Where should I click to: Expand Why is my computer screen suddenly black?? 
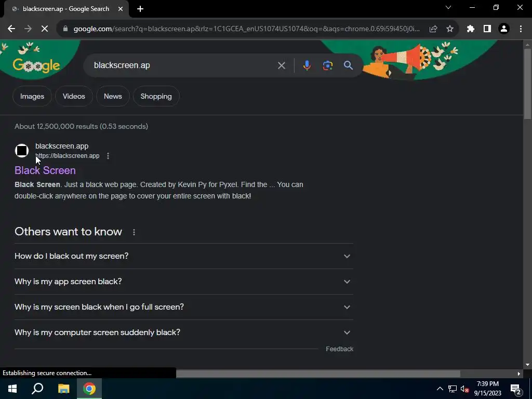[x=183, y=332]
